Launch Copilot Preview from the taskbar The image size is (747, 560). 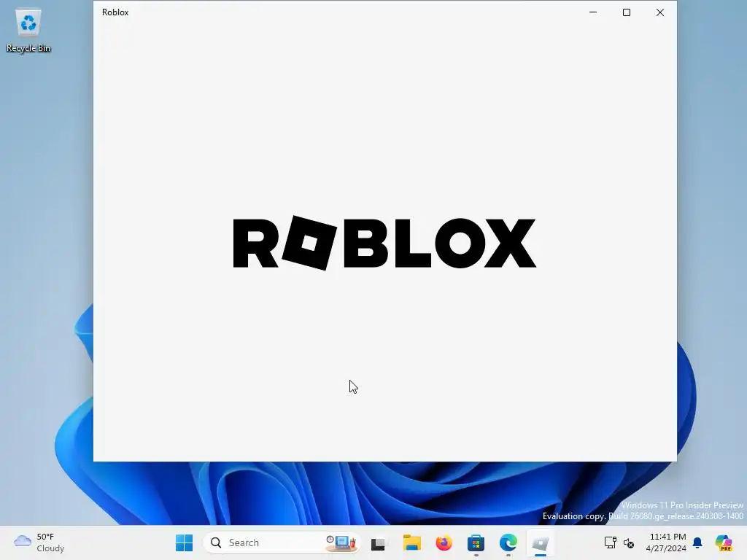(724, 542)
